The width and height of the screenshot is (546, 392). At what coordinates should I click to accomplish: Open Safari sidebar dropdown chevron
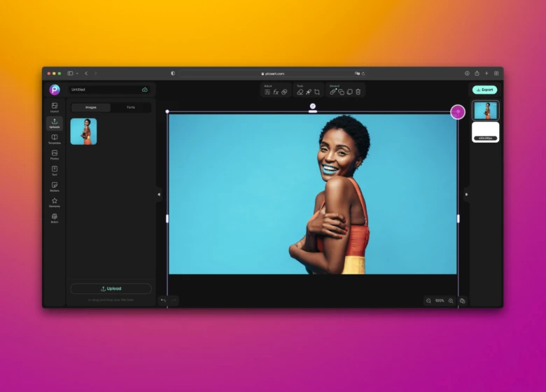coord(77,73)
